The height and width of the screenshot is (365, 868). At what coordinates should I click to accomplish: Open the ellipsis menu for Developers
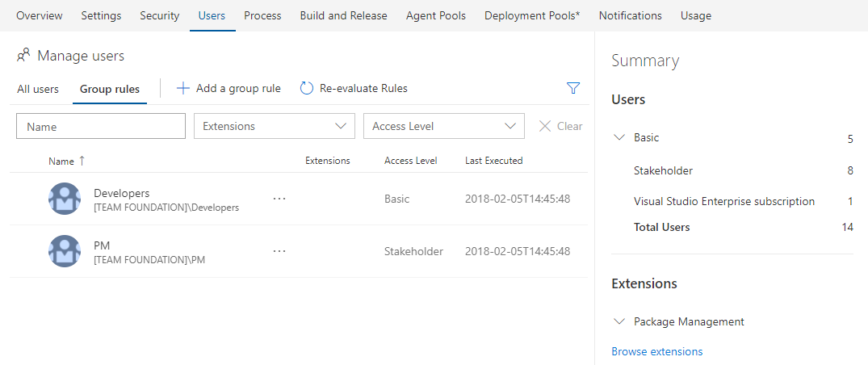[x=279, y=199]
